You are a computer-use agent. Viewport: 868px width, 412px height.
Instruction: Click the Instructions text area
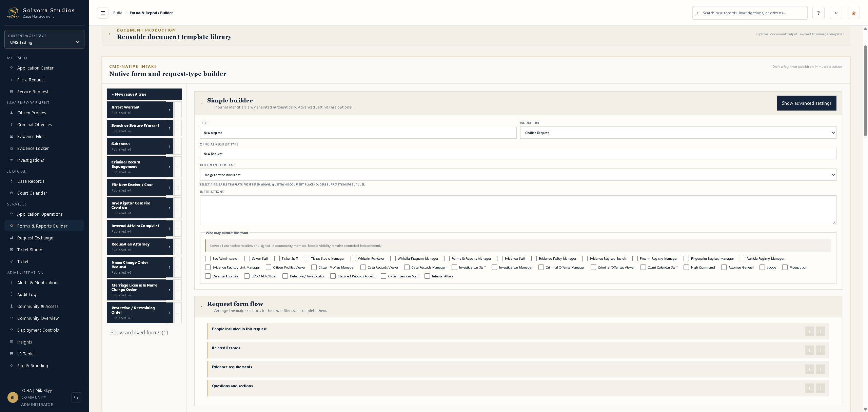pyautogui.click(x=518, y=210)
